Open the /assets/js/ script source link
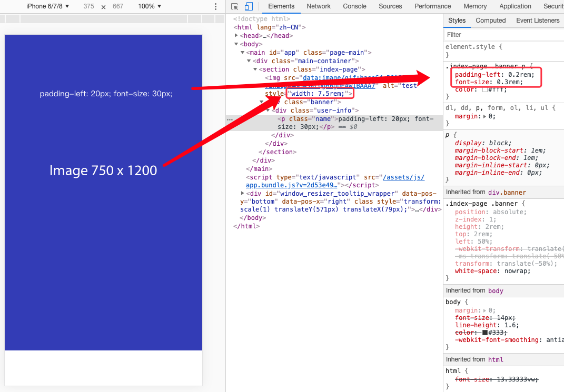The image size is (564, 392). (404, 177)
